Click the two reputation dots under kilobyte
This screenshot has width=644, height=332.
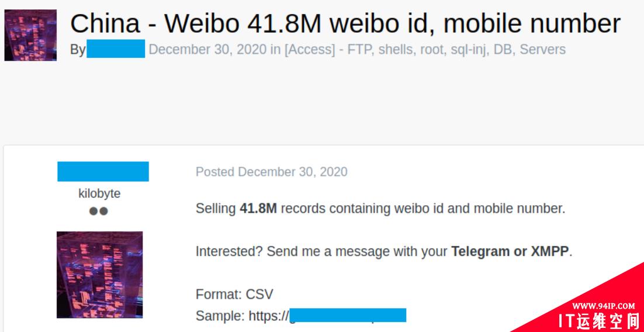99,211
